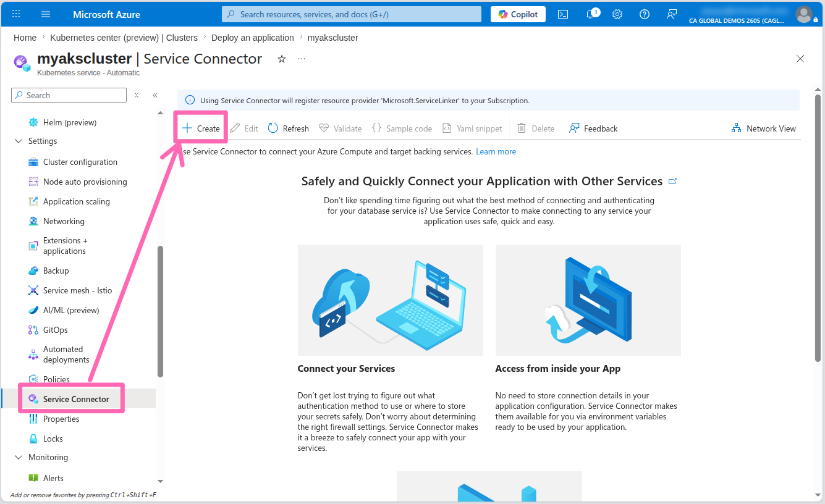Click the myakscluster breadcrumb

pos(333,38)
